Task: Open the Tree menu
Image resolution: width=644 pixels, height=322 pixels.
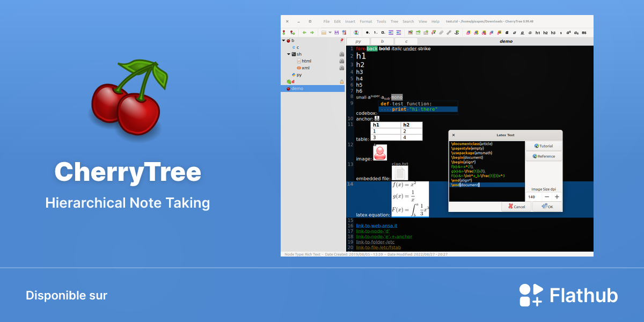Action: pyautogui.click(x=394, y=21)
